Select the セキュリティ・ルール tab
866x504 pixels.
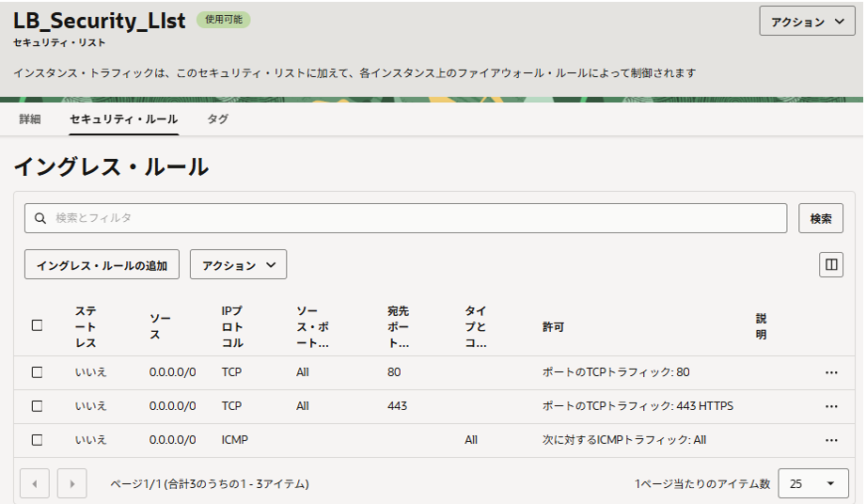[x=123, y=119]
